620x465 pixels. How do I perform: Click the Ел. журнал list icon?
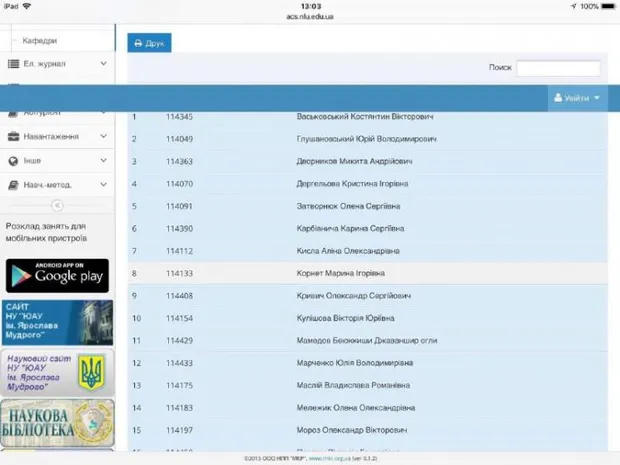(13, 64)
